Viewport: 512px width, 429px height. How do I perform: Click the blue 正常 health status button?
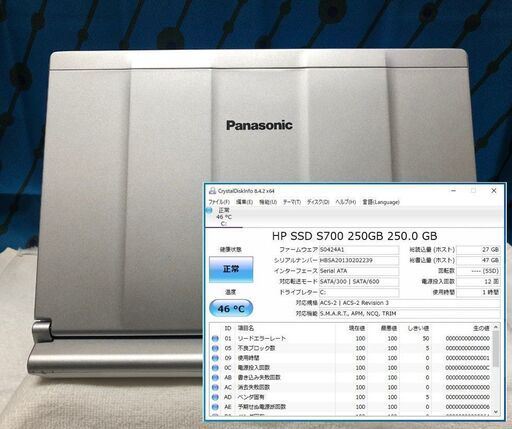point(231,269)
